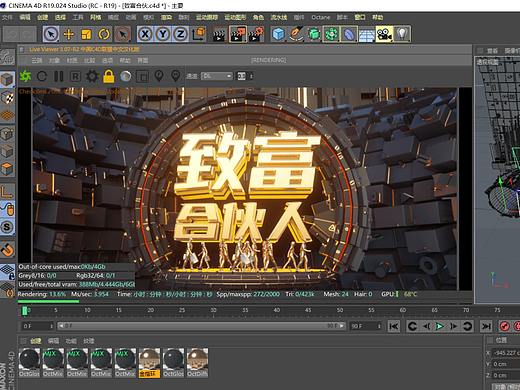Click the Spp/maxspp 272/2000 status text
Image resolution: width=520 pixels, height=390 pixels.
coord(248,294)
